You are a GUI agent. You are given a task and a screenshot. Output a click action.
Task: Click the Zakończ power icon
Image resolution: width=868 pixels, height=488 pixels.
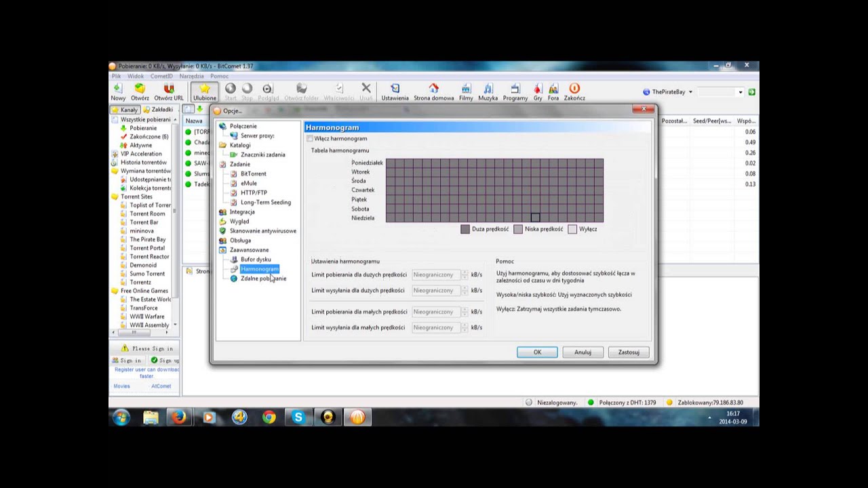tap(574, 92)
